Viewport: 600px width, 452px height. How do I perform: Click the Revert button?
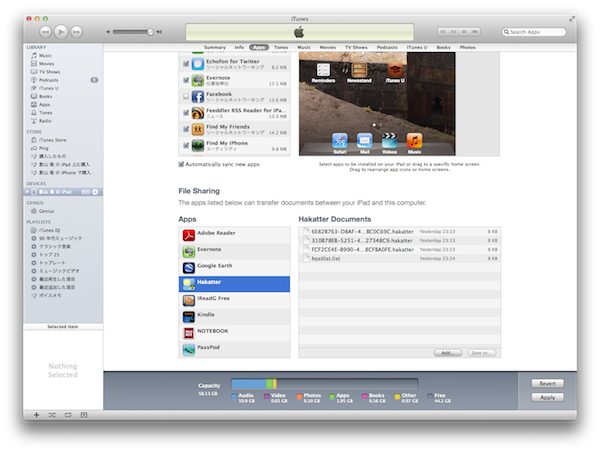tap(548, 383)
